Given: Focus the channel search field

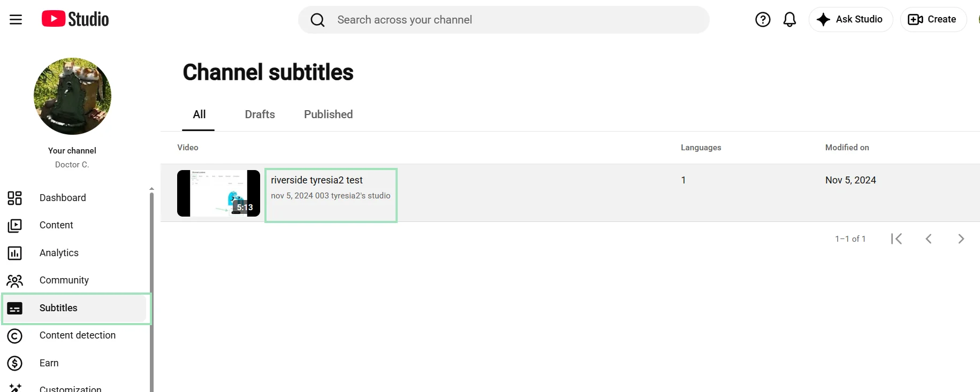Looking at the screenshot, I should point(504,20).
